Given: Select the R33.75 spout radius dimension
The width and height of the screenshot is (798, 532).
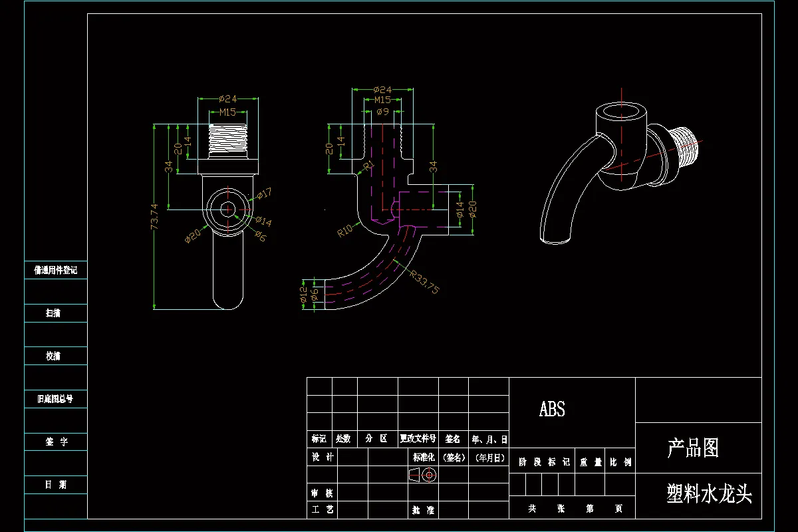Looking at the screenshot, I should click(x=424, y=281).
